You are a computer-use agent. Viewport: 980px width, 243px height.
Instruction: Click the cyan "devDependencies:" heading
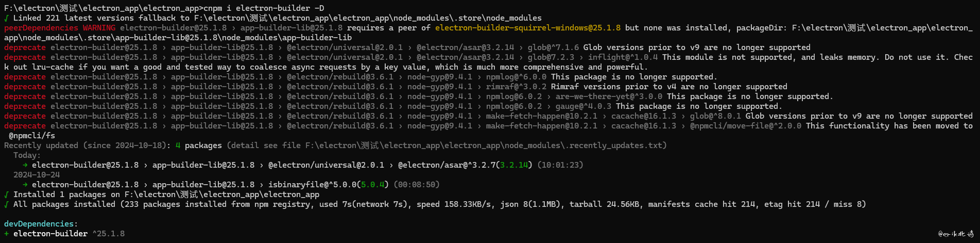click(41, 224)
